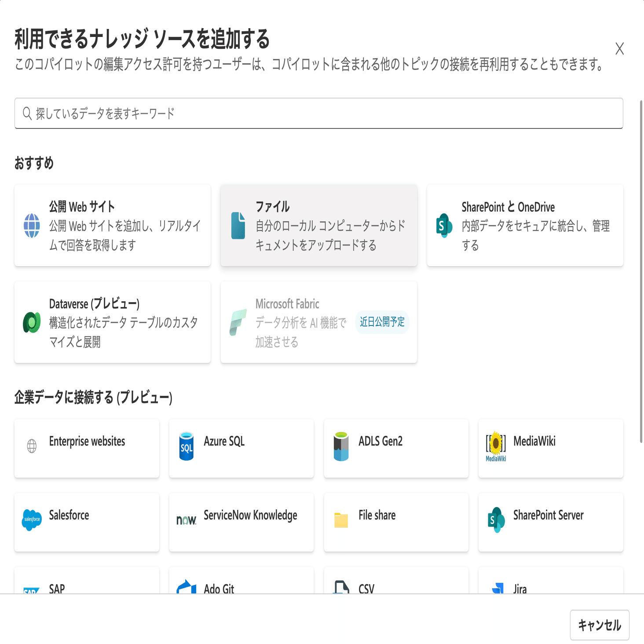The image size is (644, 644).
Task: Select the Salesforce label
Action: pyautogui.click(x=69, y=515)
